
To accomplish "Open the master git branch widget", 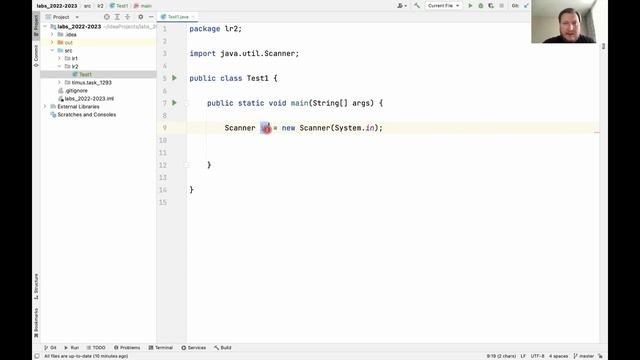I will pyautogui.click(x=584, y=356).
